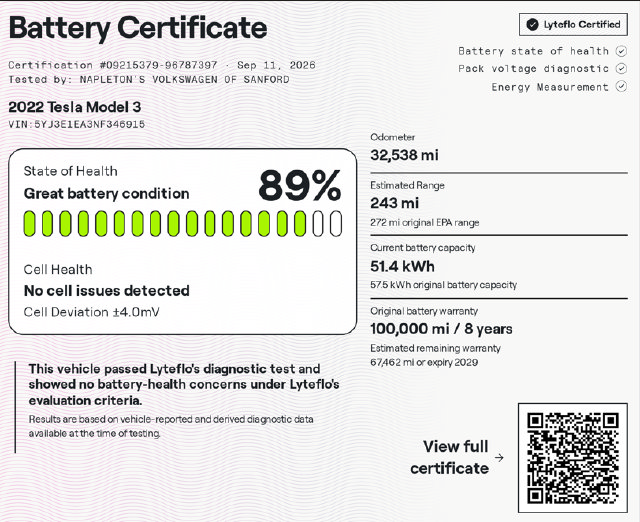Click the 89% state of health value
Viewport: 640px width, 522px height.
(300, 186)
